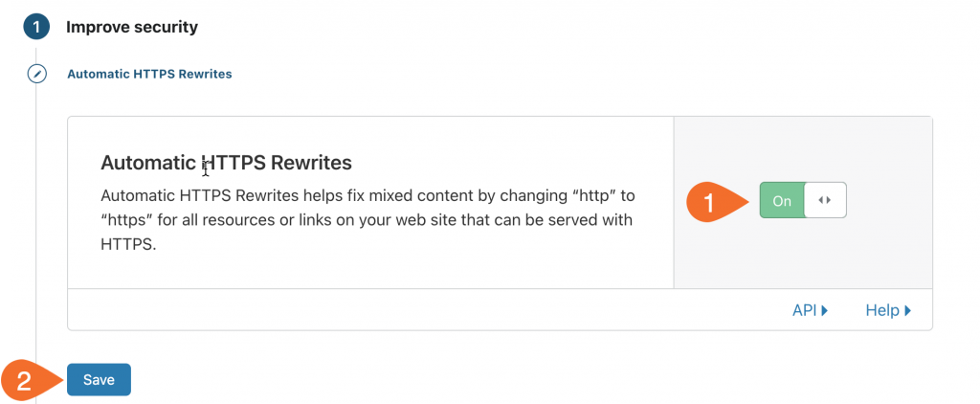Viewport: 980px width, 404px height.
Task: Select the blue Automatic HTTPS Rewrites sub-step link
Action: pyautogui.click(x=149, y=74)
